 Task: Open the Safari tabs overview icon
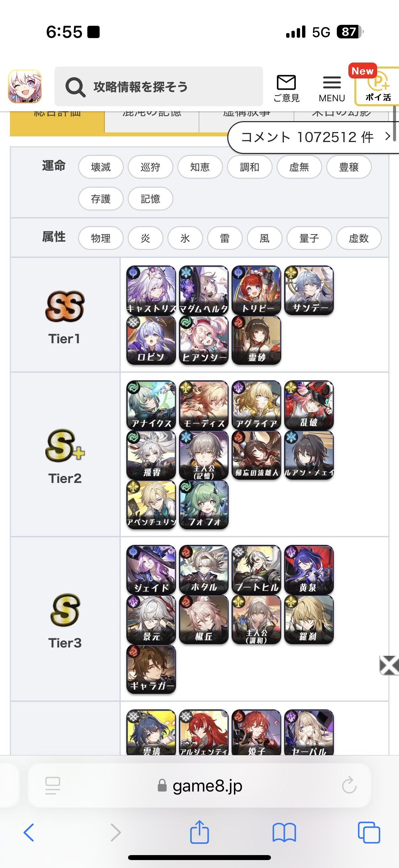(369, 832)
